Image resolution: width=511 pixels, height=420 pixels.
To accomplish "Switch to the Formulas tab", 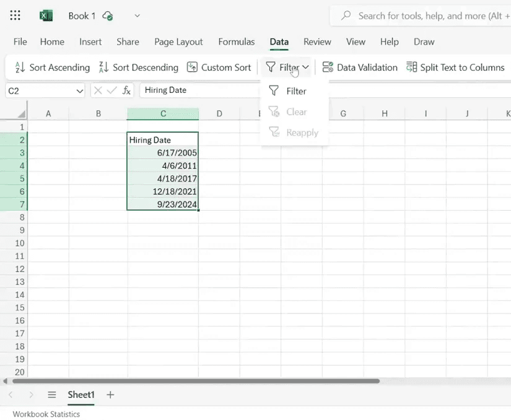I will point(236,42).
